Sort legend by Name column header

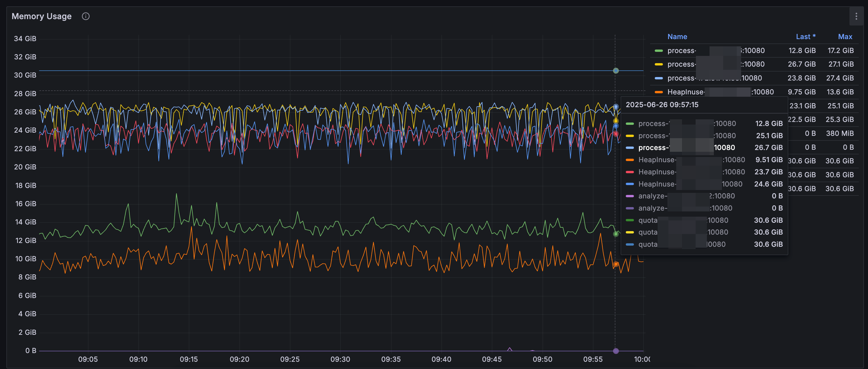[677, 36]
